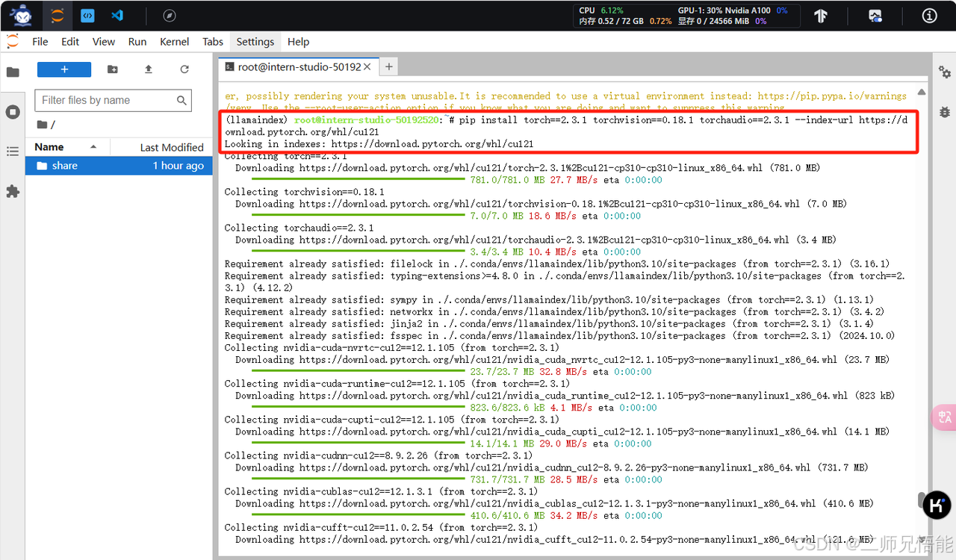
Task: Open the property inspector gear on right sidebar
Action: click(944, 72)
